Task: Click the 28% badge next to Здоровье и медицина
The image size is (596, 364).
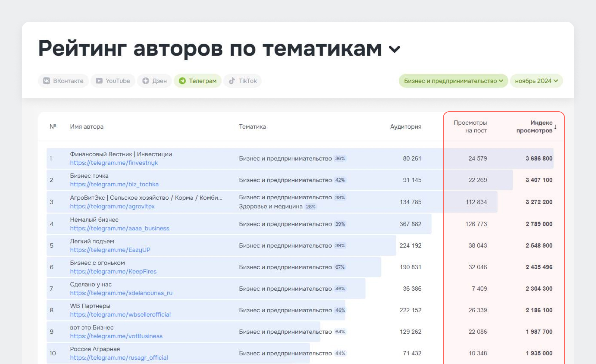Action: pyautogui.click(x=310, y=207)
